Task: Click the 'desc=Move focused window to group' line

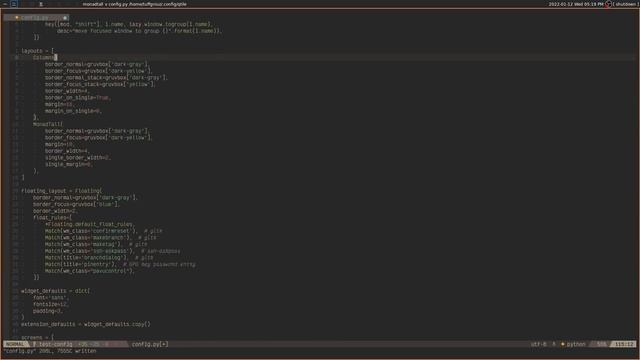Action: (140, 31)
